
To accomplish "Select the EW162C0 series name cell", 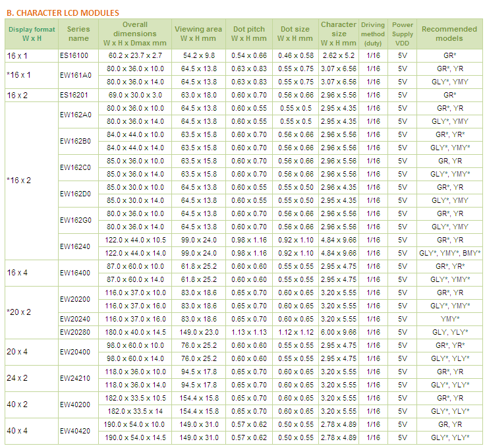I will click(x=78, y=167).
